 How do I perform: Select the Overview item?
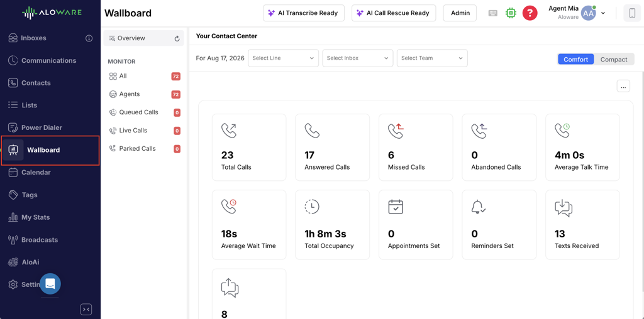coord(143,38)
